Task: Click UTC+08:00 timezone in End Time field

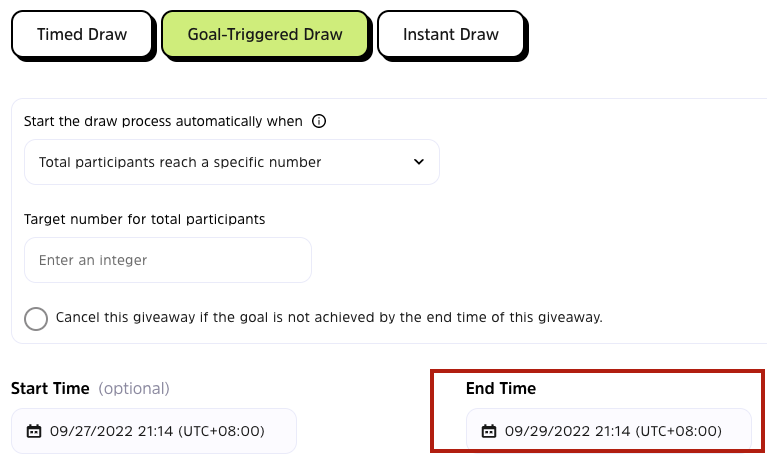Action: (679, 432)
